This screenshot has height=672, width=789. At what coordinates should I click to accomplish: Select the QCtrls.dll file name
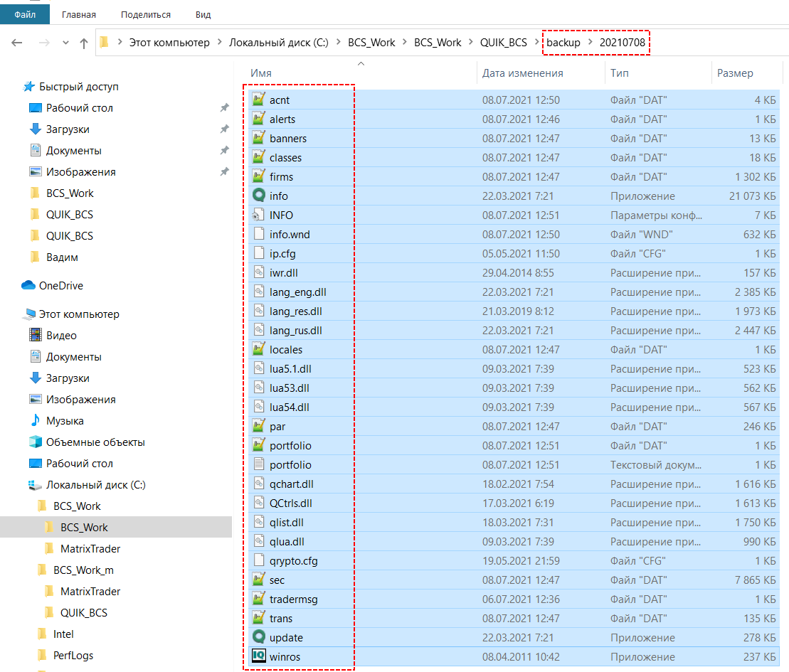[290, 503]
